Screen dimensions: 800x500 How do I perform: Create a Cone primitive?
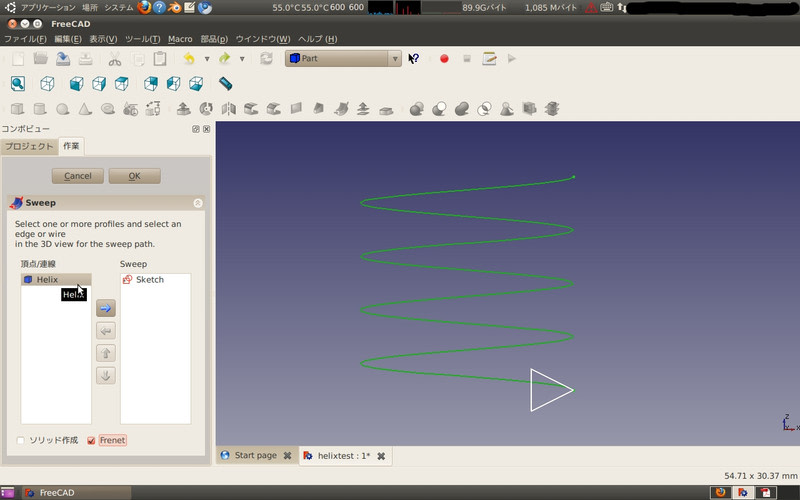click(x=85, y=109)
